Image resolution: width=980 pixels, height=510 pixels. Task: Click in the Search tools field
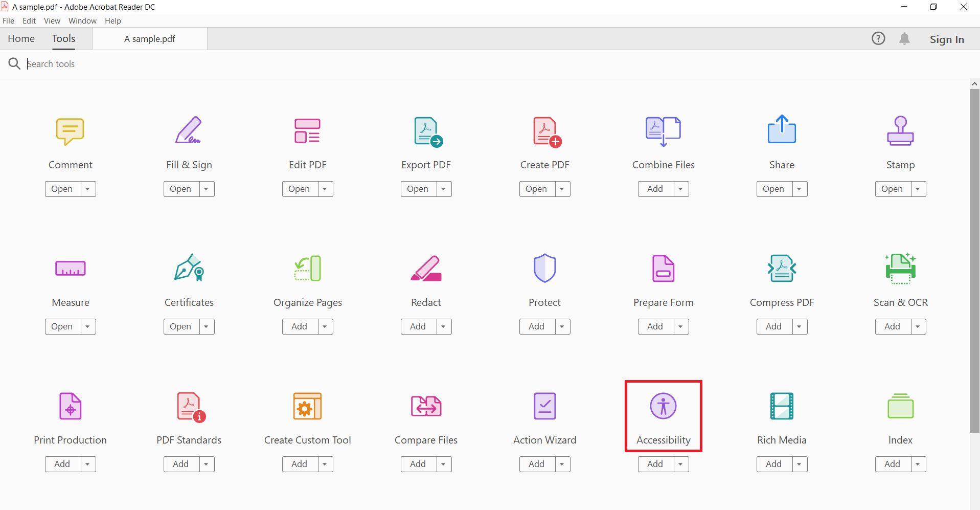491,64
